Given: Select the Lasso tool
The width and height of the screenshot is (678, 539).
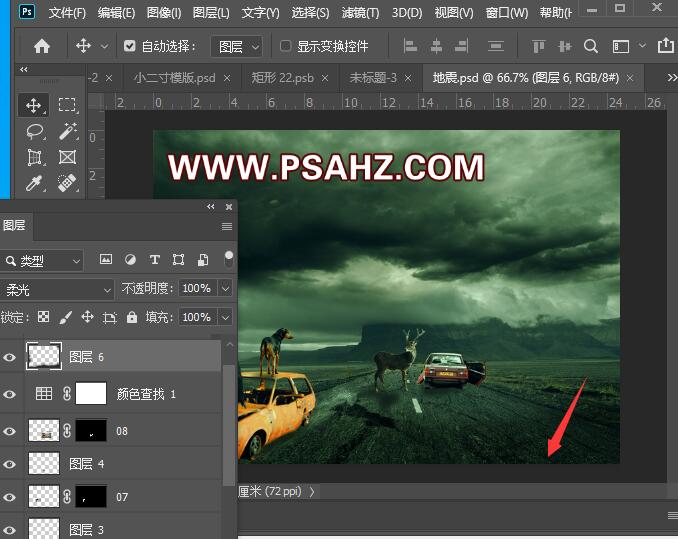Looking at the screenshot, I should pyautogui.click(x=35, y=132).
